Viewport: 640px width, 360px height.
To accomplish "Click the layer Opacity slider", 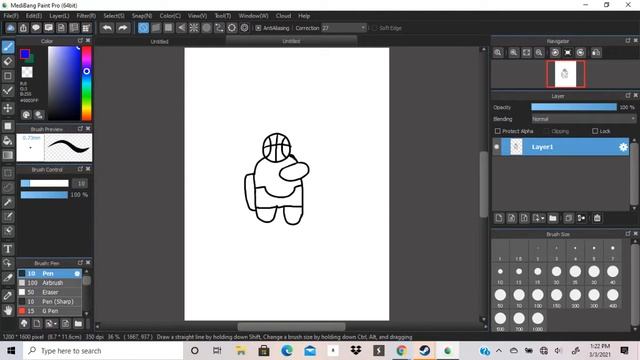I will [x=573, y=107].
